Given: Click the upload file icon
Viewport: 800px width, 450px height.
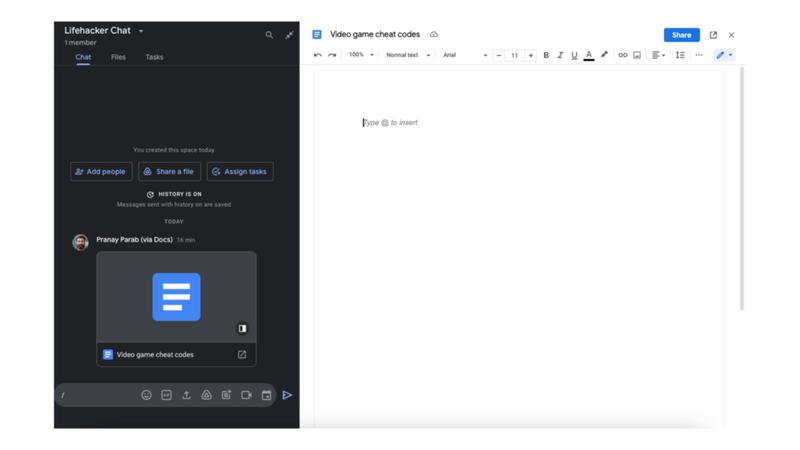Looking at the screenshot, I should click(x=186, y=395).
